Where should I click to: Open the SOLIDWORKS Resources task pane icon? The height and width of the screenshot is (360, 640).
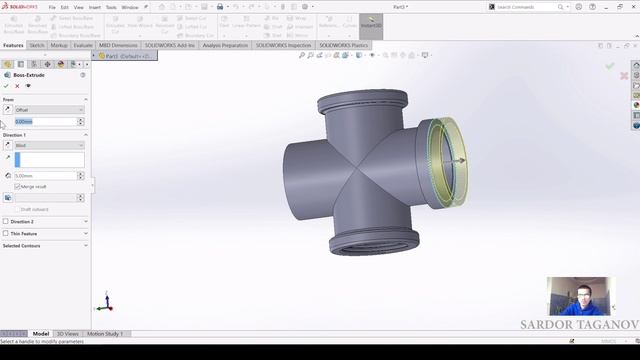tap(636, 65)
